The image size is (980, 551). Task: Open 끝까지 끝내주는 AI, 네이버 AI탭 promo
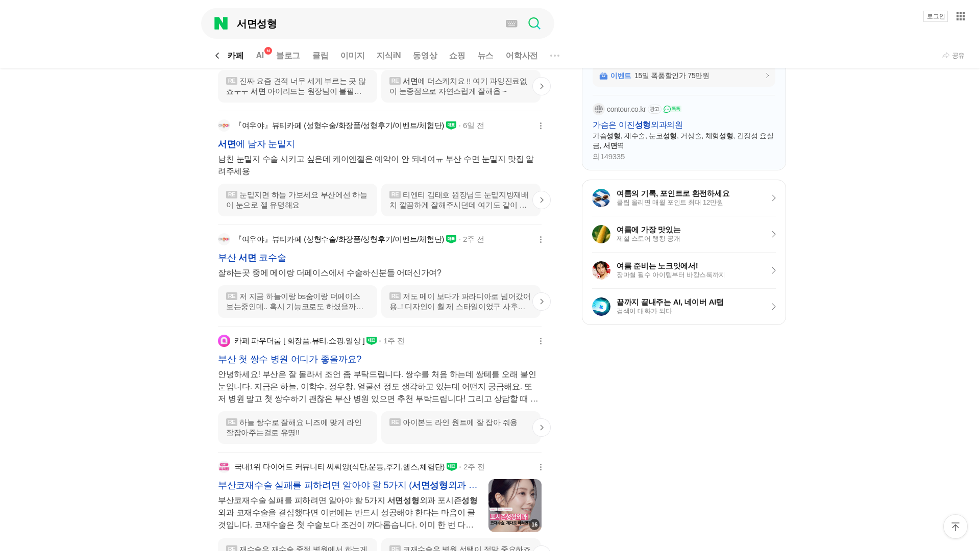pos(684,307)
